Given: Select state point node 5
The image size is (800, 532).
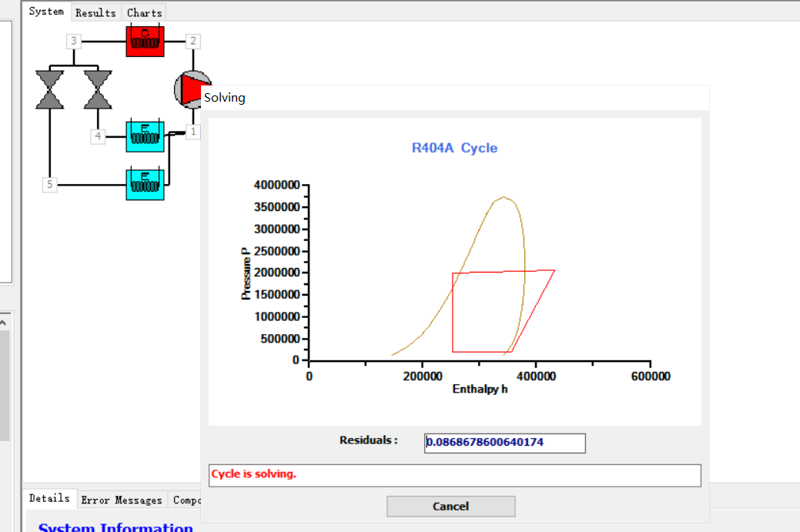Looking at the screenshot, I should point(49,184).
